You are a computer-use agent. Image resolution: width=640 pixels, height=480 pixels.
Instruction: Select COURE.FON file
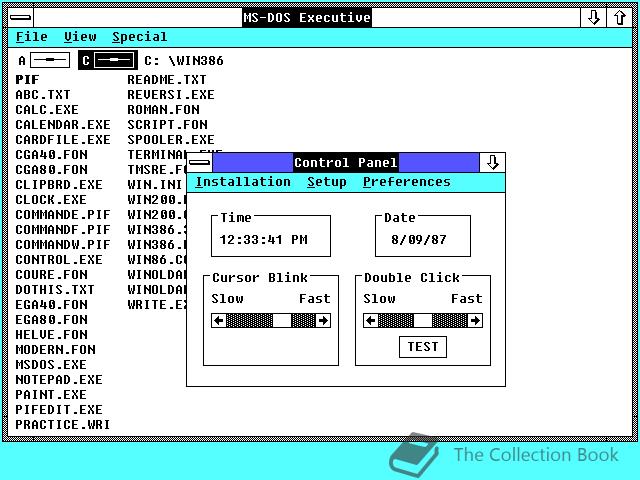pyautogui.click(x=51, y=275)
